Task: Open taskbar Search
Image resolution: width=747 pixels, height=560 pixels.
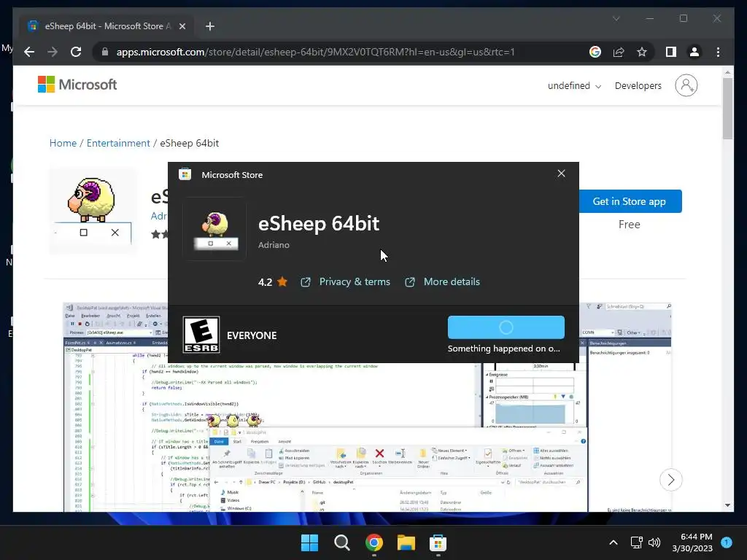Action: [x=341, y=542]
